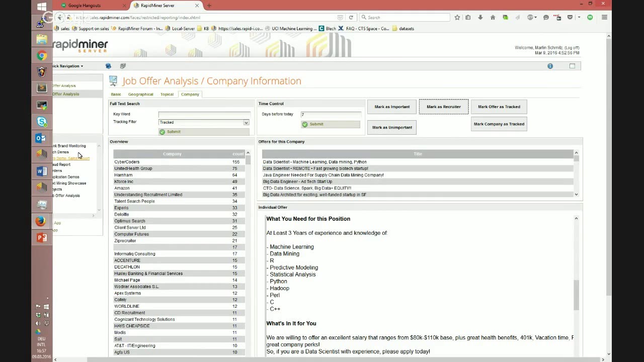Click the Firefox Search box
This screenshot has width=644, height=362.
click(x=405, y=17)
